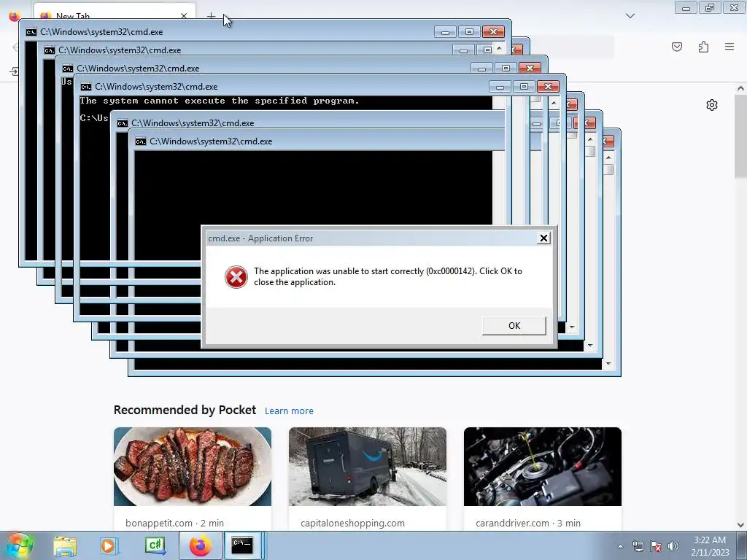Follow the Pocket Learn more link
The image size is (747, 560).
tap(289, 411)
